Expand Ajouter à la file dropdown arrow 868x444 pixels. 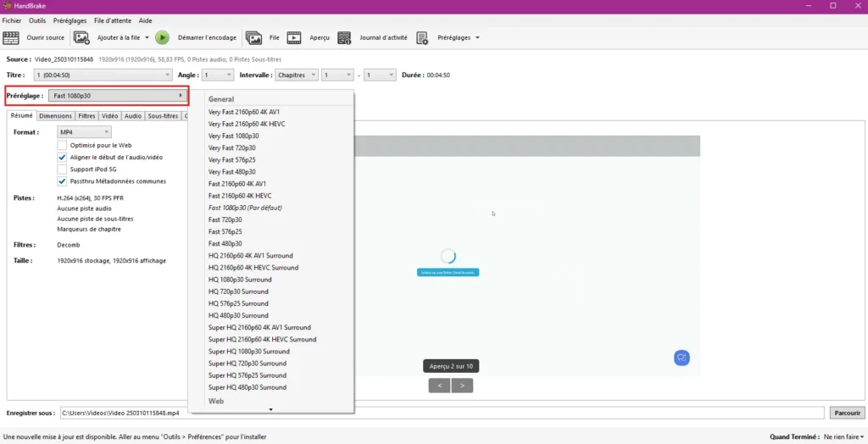pos(147,37)
